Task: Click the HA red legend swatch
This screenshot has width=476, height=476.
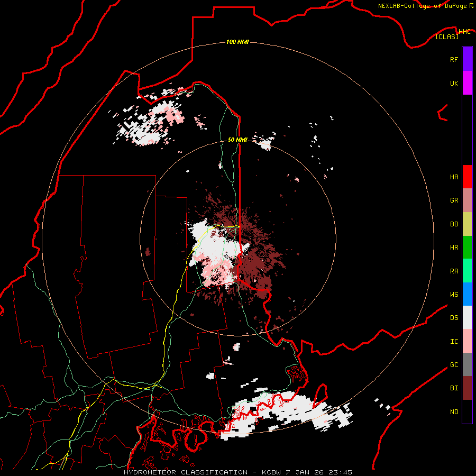Action: [467, 177]
